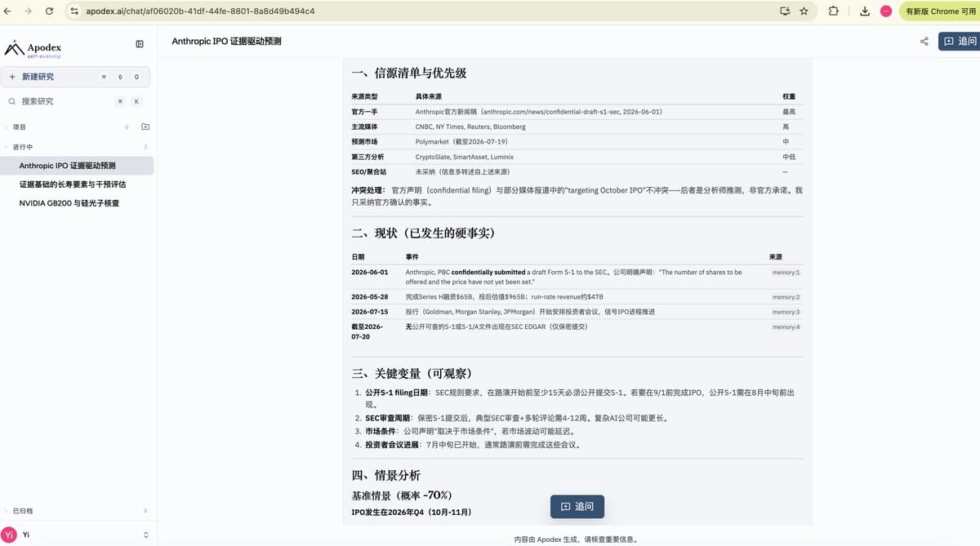This screenshot has width=980, height=546.
Task: Reload the current page
Action: pyautogui.click(x=49, y=11)
